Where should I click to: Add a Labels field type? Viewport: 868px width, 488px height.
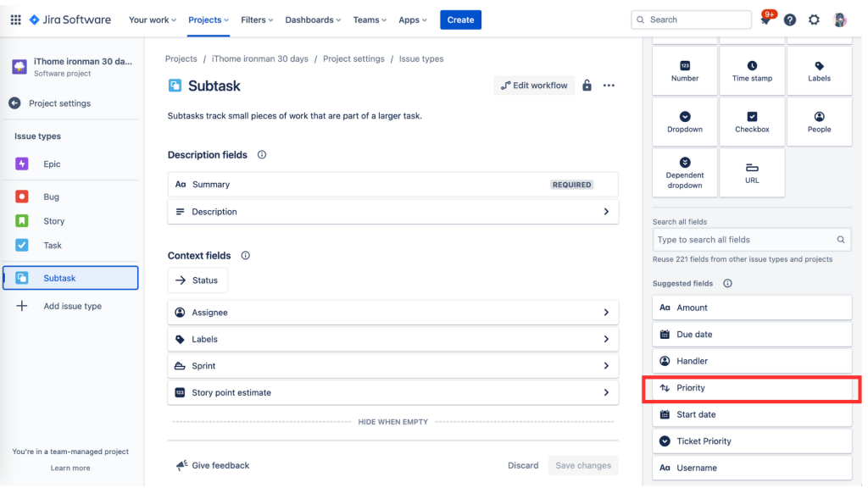820,71
